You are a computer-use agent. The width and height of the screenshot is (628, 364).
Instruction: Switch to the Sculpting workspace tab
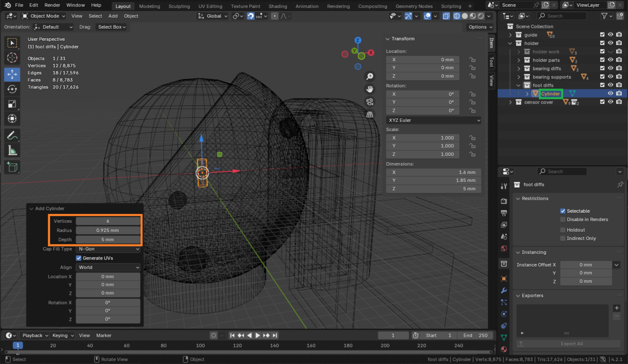[178, 6]
